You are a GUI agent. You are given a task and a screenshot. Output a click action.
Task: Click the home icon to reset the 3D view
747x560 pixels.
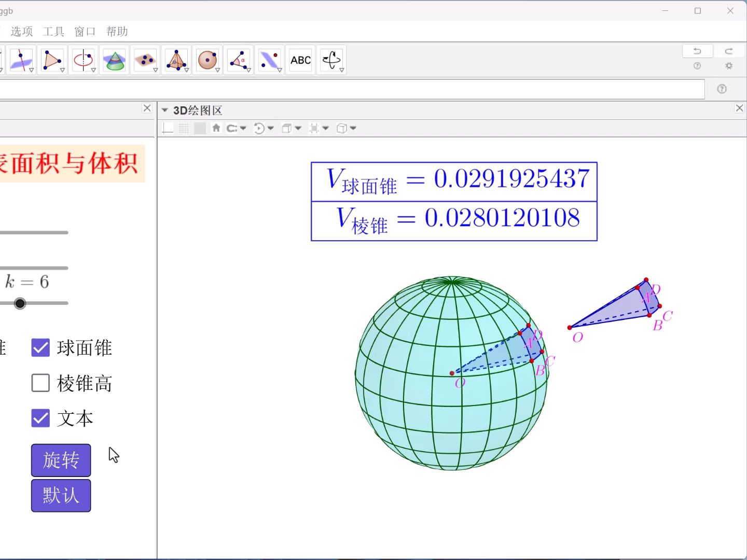coord(216,128)
